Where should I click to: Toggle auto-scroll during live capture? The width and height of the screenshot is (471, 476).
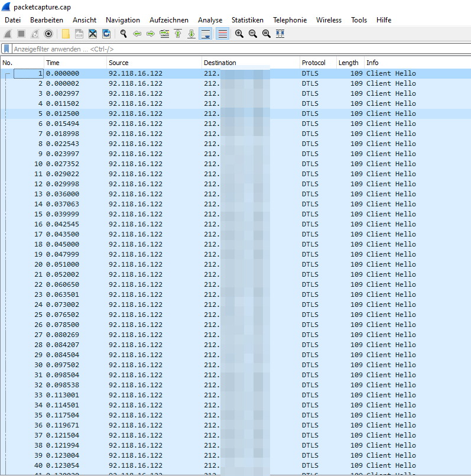pyautogui.click(x=206, y=34)
